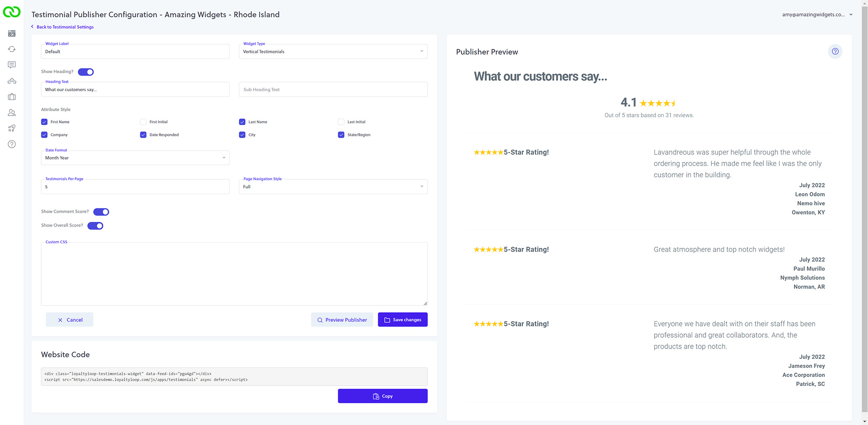868x425 pixels.
Task: Click the Heading Text input field
Action: tap(135, 89)
